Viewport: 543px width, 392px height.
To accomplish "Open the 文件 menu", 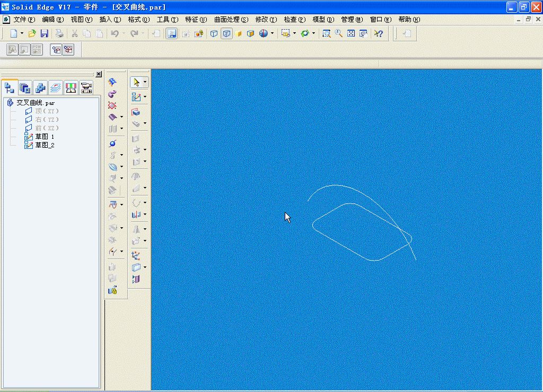I will [x=24, y=20].
